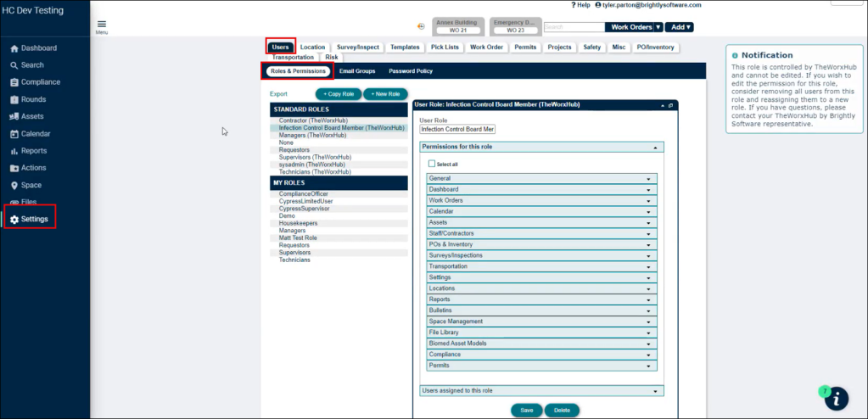Click the user account icon by email

click(598, 4)
